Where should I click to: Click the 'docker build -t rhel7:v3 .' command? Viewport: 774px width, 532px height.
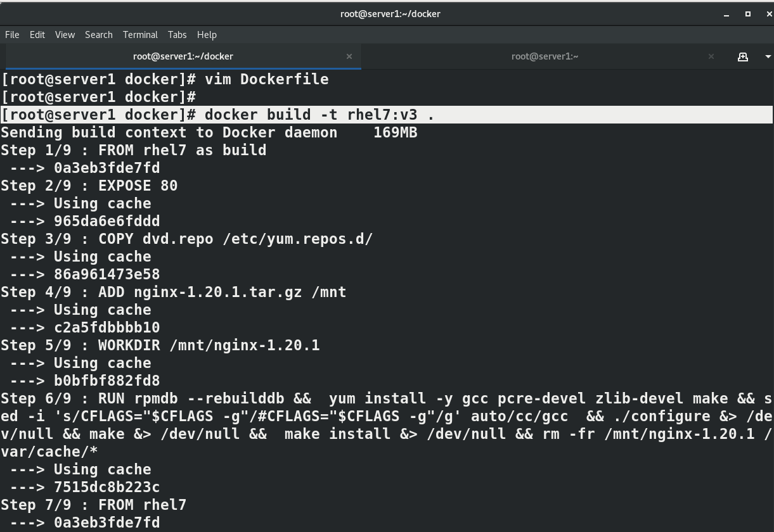click(x=319, y=115)
